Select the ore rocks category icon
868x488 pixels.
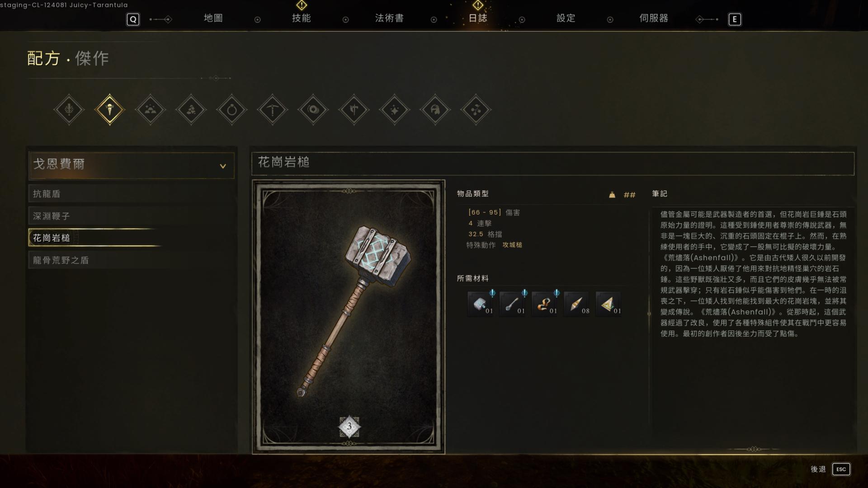tap(191, 110)
